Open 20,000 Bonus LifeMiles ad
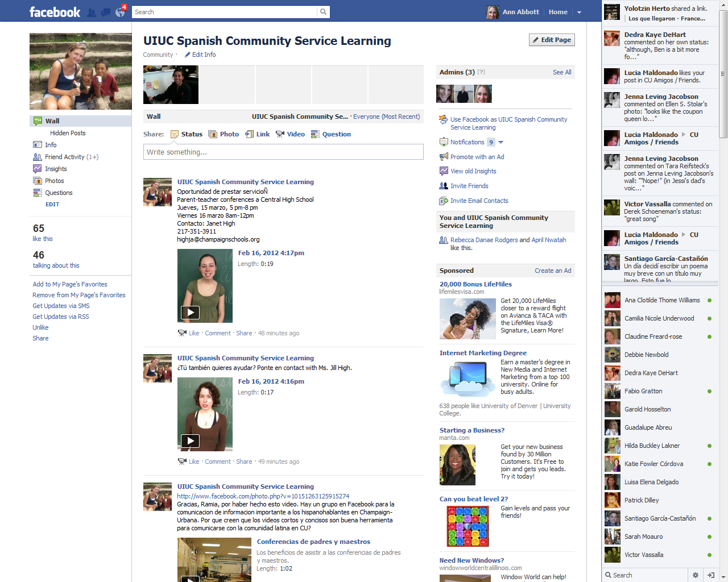This screenshot has width=728, height=582. point(475,284)
